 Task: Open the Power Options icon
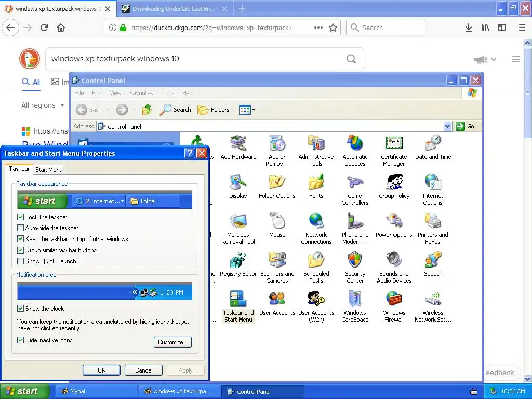tap(394, 225)
